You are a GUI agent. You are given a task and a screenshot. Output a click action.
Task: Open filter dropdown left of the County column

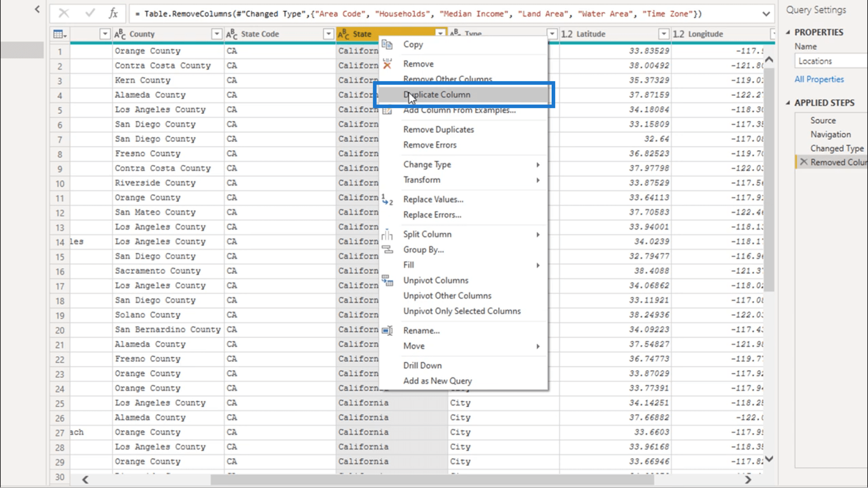(x=105, y=34)
